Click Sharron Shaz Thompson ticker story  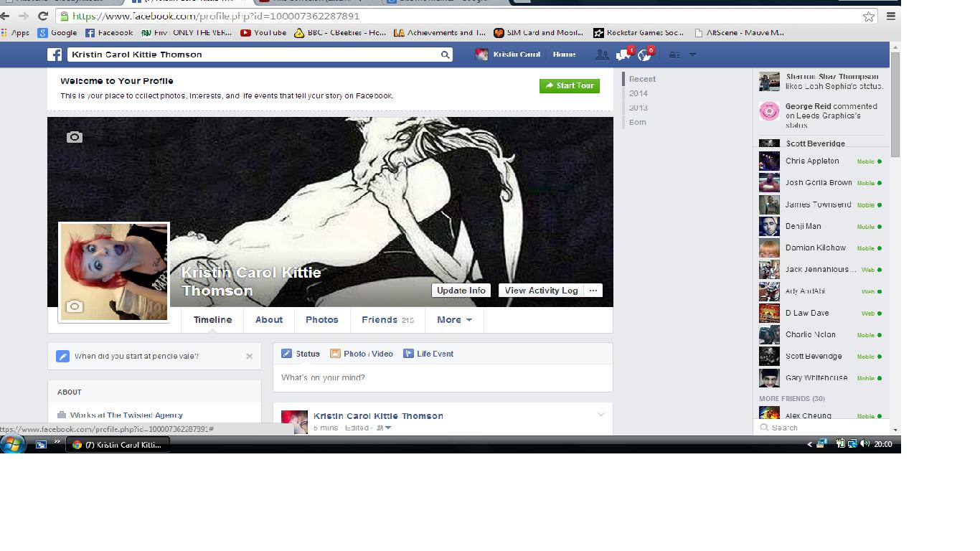click(x=821, y=81)
